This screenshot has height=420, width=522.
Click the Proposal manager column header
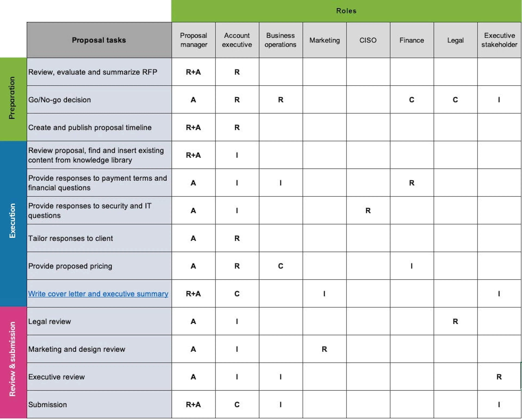(x=193, y=40)
